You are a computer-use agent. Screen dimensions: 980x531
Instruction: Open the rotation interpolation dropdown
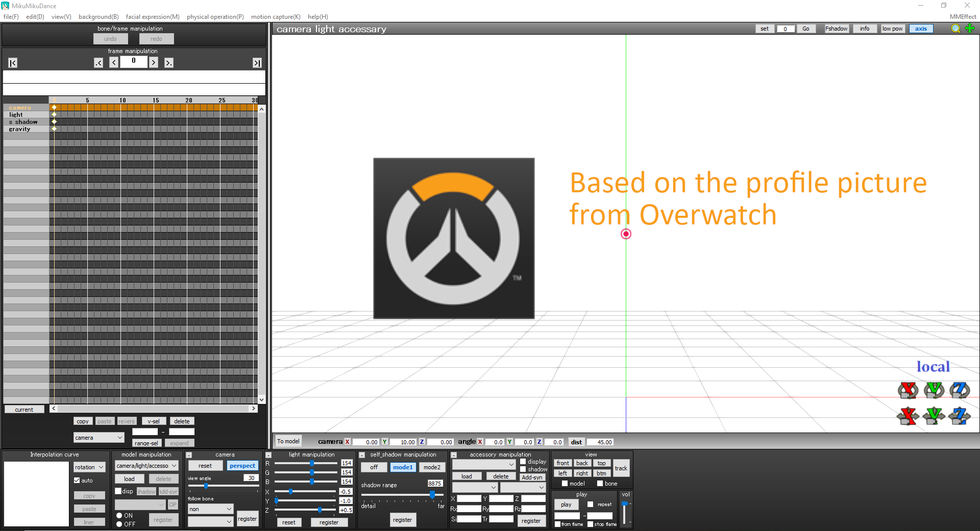pos(89,467)
